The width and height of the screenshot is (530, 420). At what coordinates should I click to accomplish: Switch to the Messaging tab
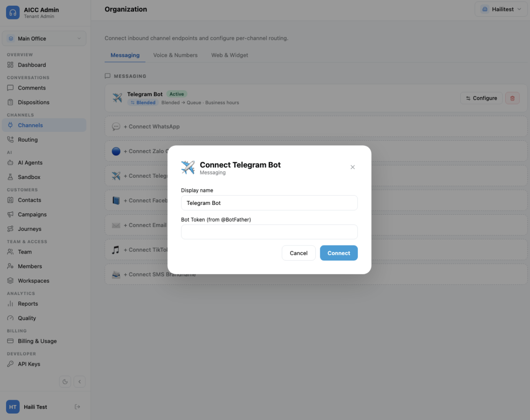click(125, 55)
